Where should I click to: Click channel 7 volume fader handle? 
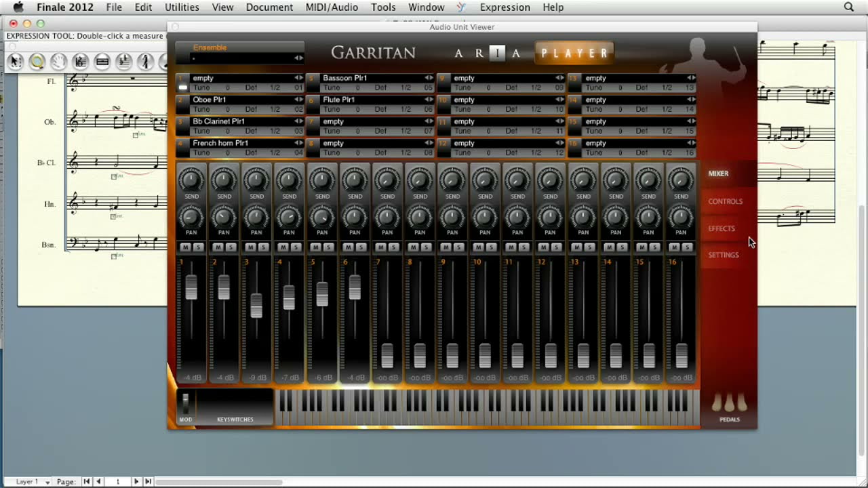click(x=387, y=356)
